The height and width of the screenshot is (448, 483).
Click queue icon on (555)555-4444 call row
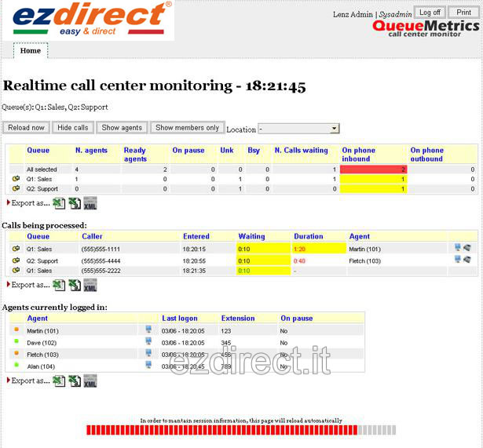tap(16, 260)
